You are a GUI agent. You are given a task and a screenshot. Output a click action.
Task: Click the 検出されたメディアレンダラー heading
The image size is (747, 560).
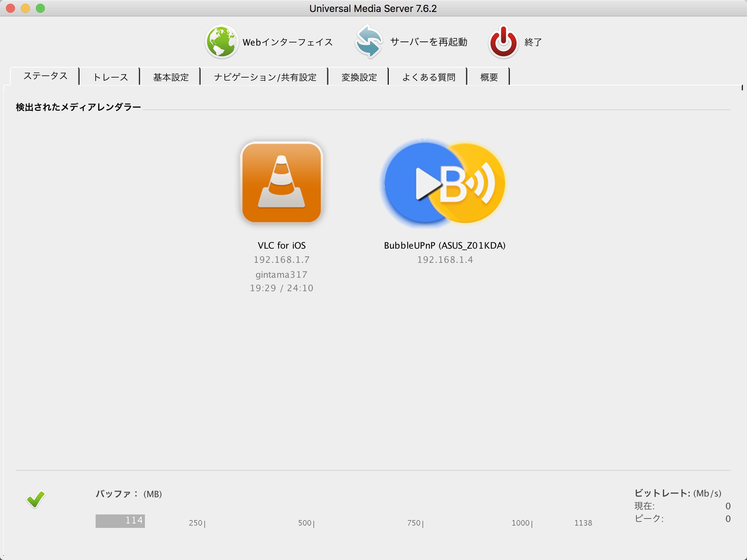click(x=78, y=107)
